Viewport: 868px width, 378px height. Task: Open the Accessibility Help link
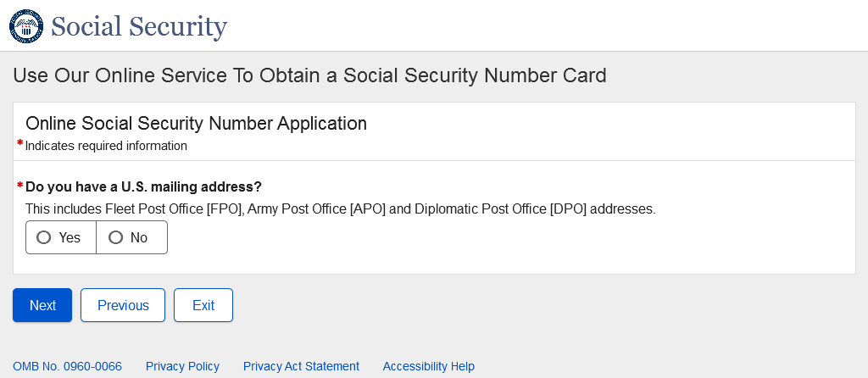pos(428,366)
